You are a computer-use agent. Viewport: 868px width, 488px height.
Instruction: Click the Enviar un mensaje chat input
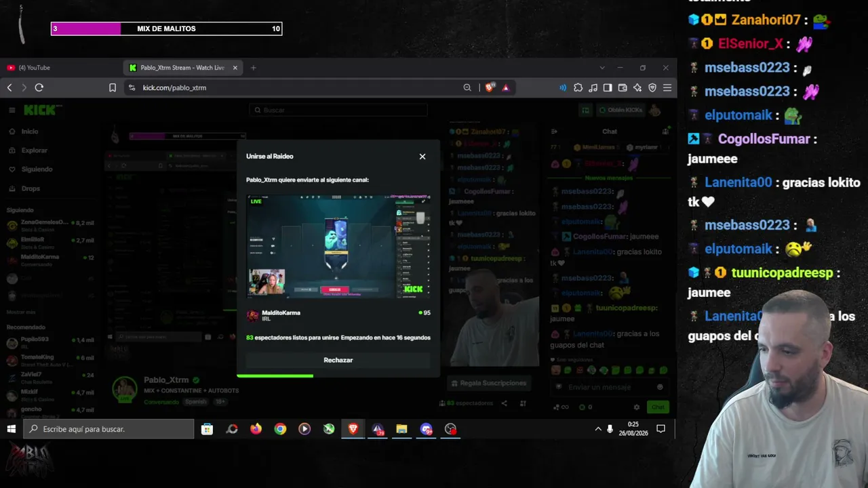coord(609,387)
